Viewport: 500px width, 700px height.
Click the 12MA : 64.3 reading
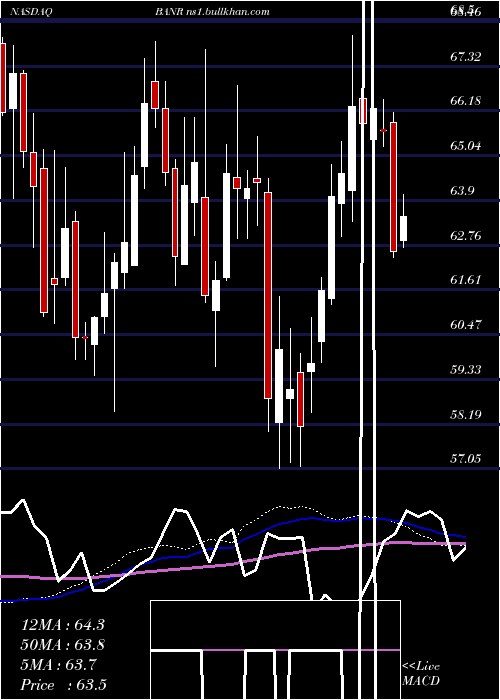coord(63,625)
